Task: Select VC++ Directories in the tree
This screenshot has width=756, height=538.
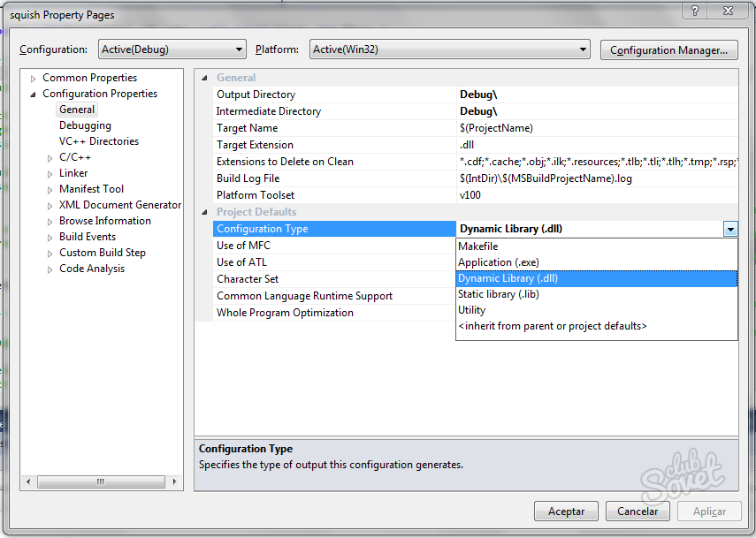Action: 99,141
